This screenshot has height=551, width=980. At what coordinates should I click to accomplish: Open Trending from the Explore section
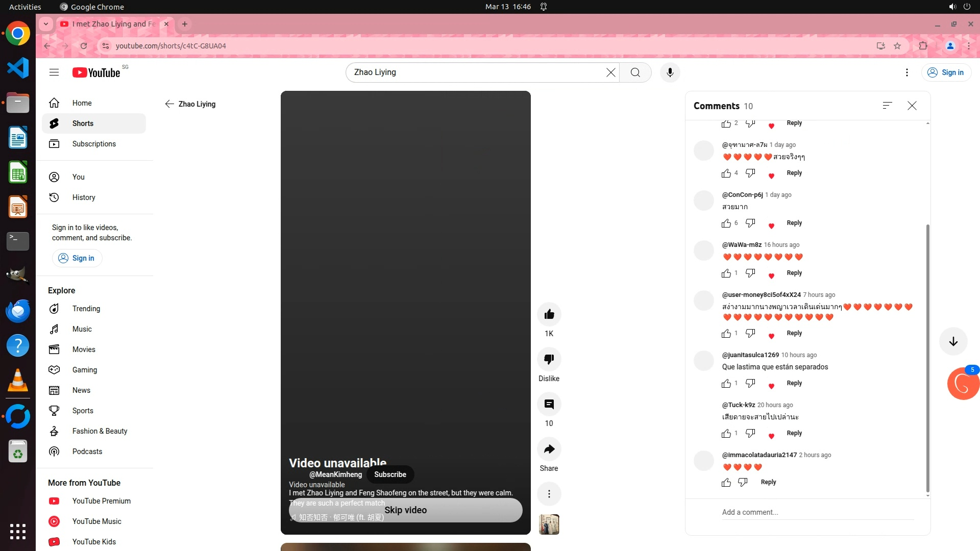click(x=86, y=309)
